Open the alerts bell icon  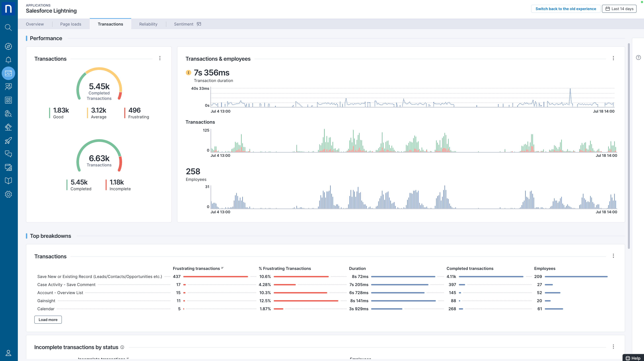pyautogui.click(x=8, y=60)
